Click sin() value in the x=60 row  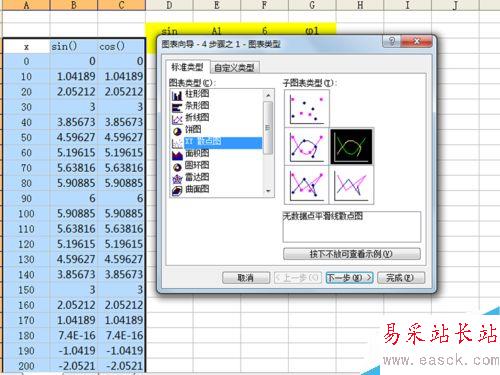coord(74,153)
